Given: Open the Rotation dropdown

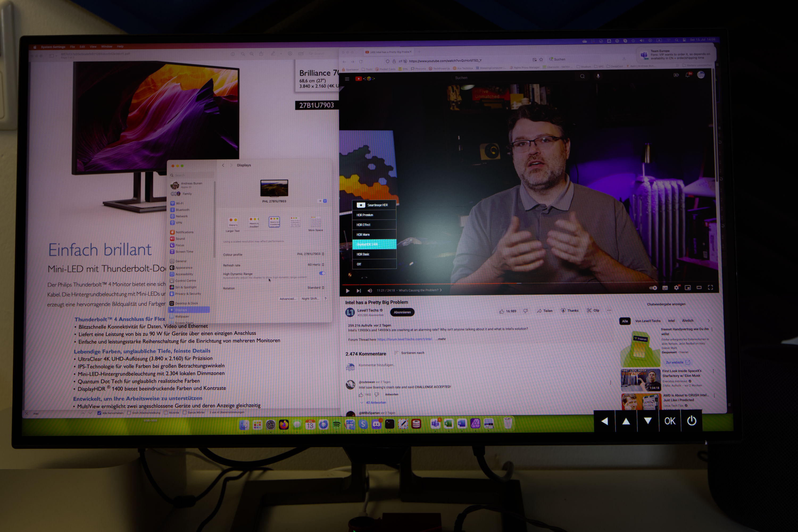Looking at the screenshot, I should point(315,288).
